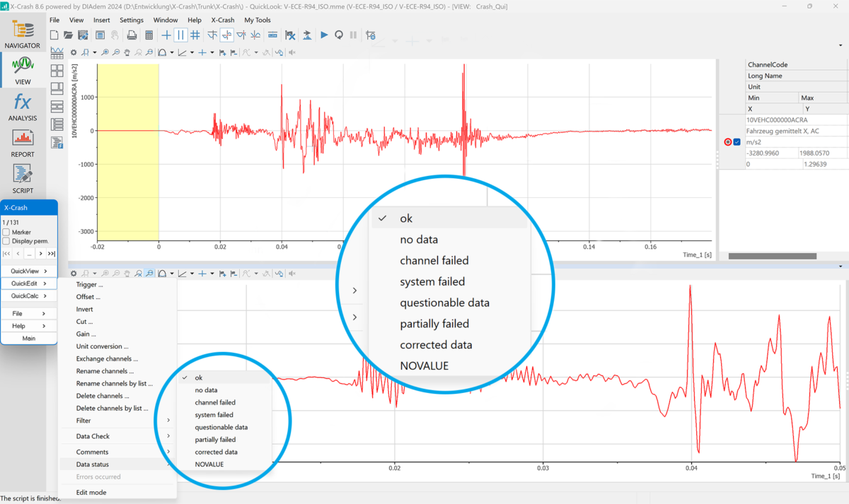
Task: Click the pan hand icon in the top chart toolbar
Action: (x=127, y=52)
